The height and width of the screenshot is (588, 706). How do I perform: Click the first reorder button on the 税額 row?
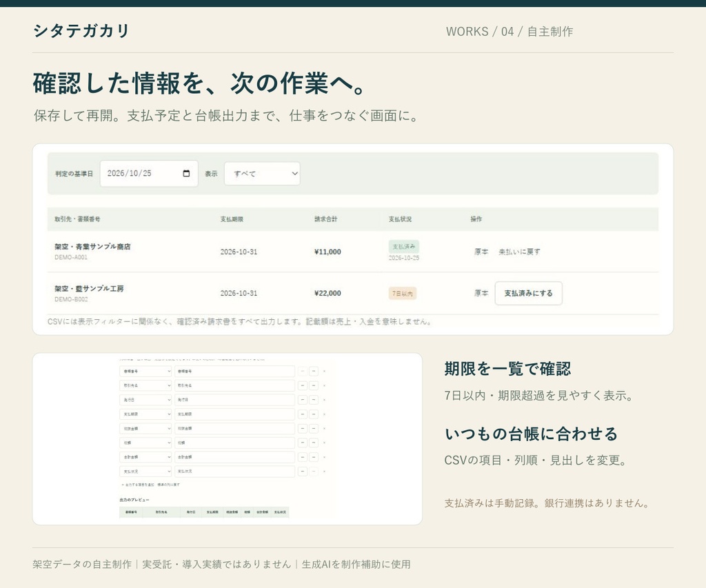[303, 443]
